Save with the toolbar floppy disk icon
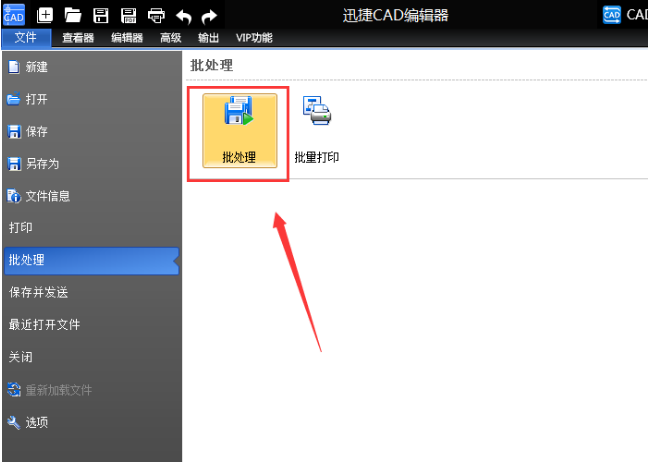Viewport: 649px width, 463px height. point(101,15)
